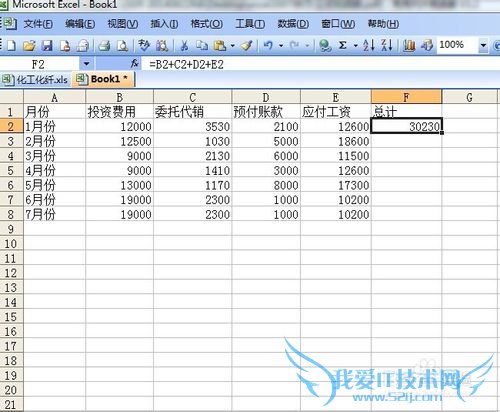Select column F header
This screenshot has width=500, height=412.
coord(406,97)
